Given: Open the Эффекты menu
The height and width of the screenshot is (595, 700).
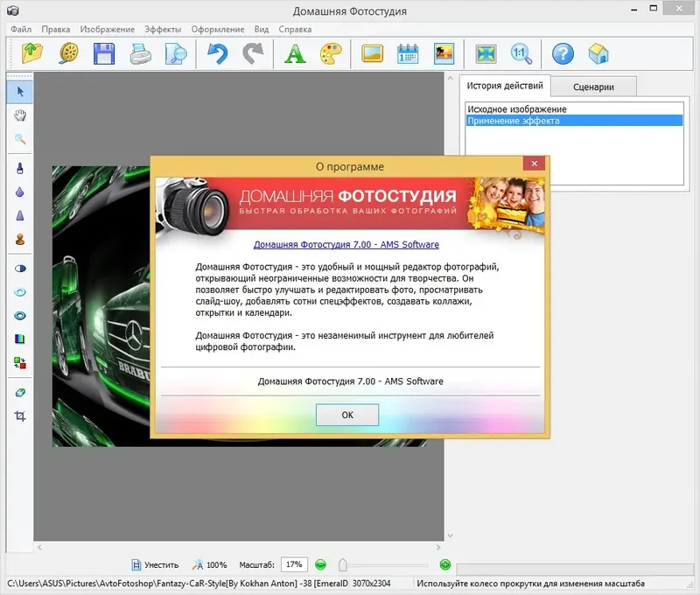Looking at the screenshot, I should 163,29.
